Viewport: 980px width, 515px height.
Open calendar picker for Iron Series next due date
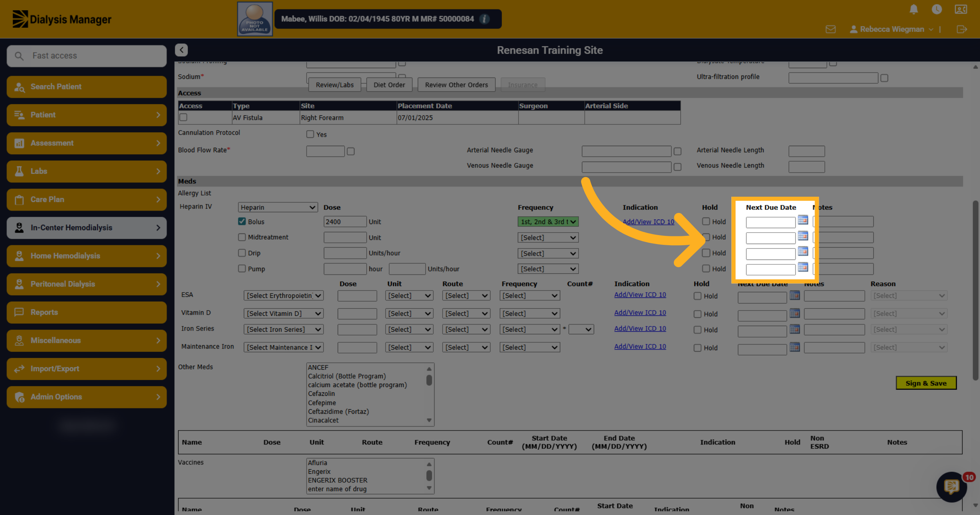795,329
